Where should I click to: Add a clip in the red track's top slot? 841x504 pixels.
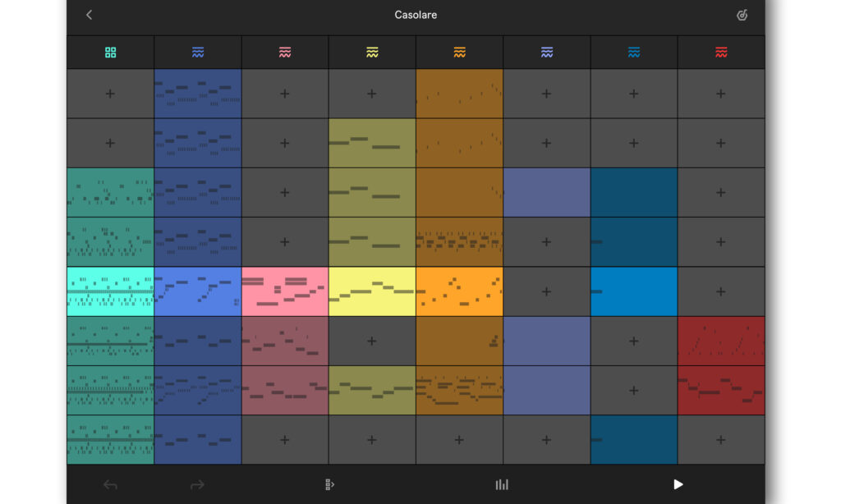coord(721,94)
